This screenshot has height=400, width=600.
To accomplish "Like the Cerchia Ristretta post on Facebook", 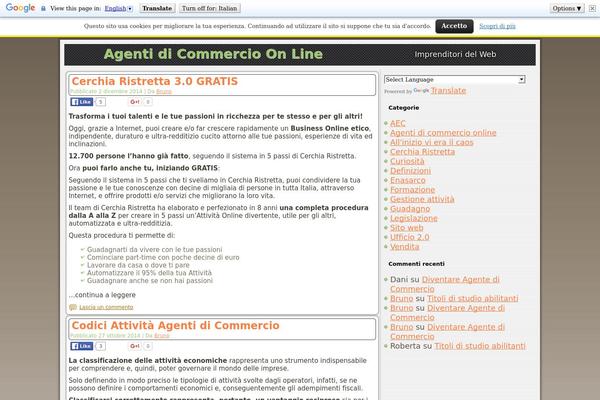I will (x=82, y=102).
